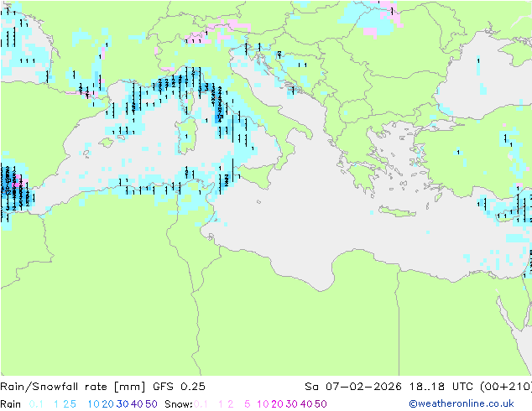Screen dimensions: 532x411
Task: Select the 0.1 value in Rain legend
Action: tap(36, 404)
